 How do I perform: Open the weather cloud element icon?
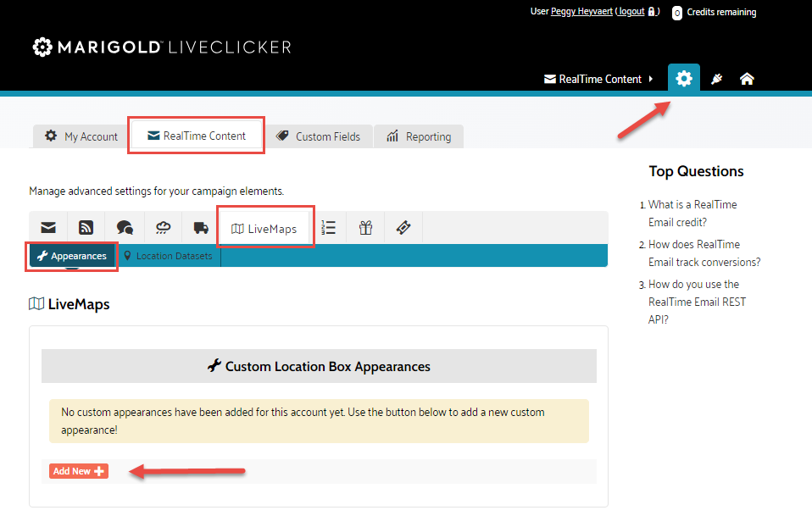163,228
